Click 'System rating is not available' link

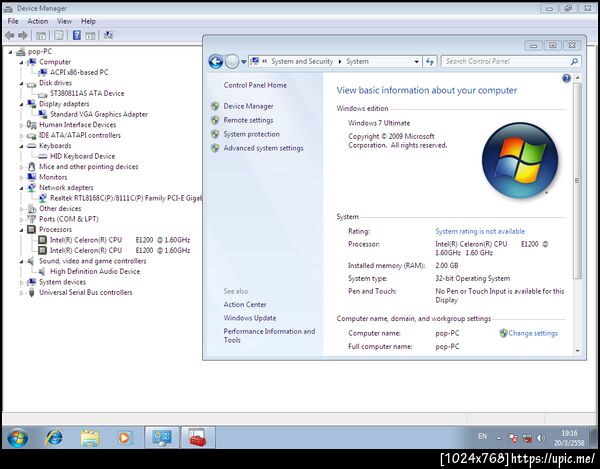(480, 231)
